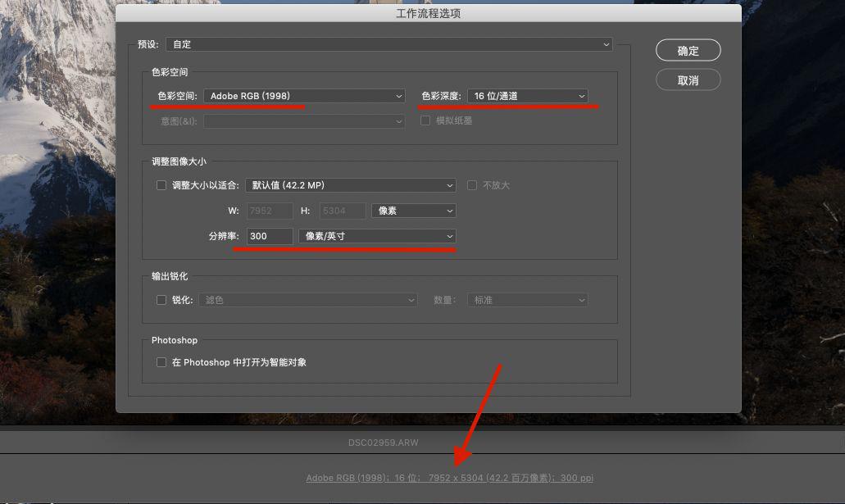Check 在 Photoshop 中打开为智能对象
The image size is (845, 504).
tap(161, 361)
